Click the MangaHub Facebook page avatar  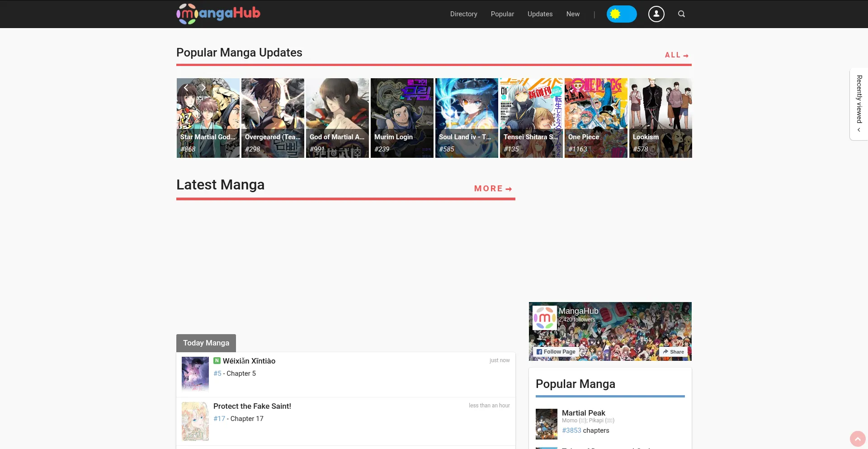(544, 318)
